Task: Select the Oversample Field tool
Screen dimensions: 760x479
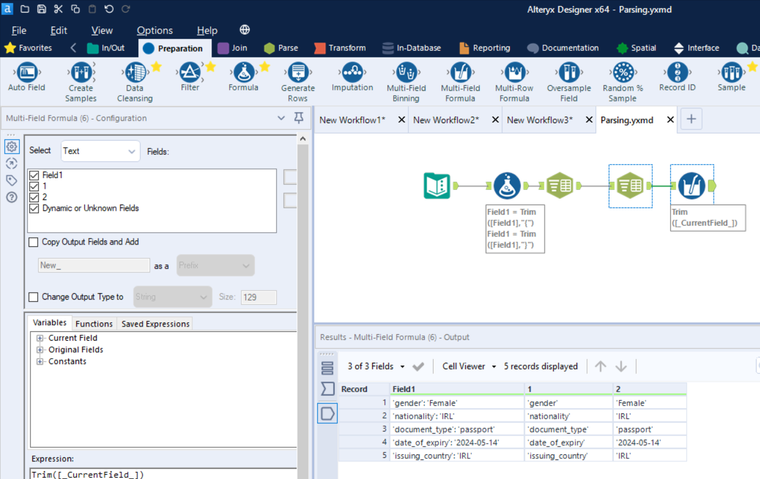Action: (569, 82)
